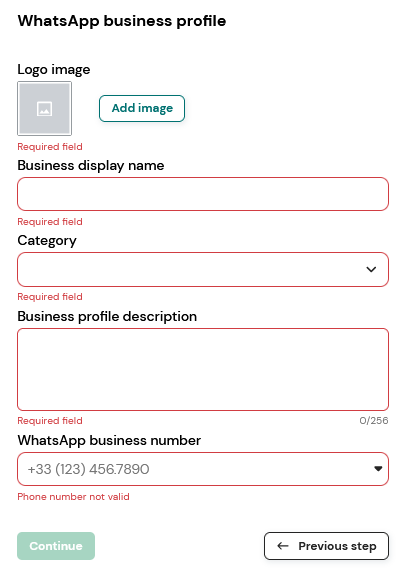407x571 pixels.
Task: Open the Category dropdown field
Action: (203, 269)
